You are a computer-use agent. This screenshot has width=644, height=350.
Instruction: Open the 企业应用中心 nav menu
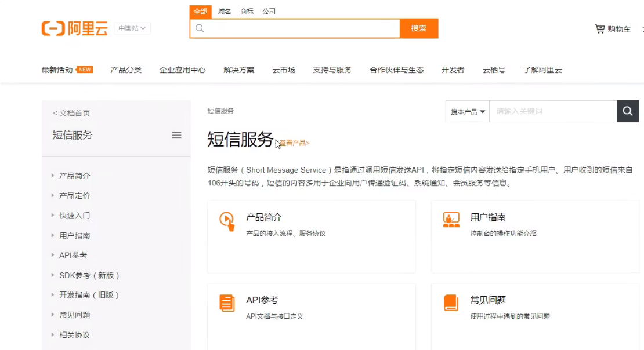182,70
